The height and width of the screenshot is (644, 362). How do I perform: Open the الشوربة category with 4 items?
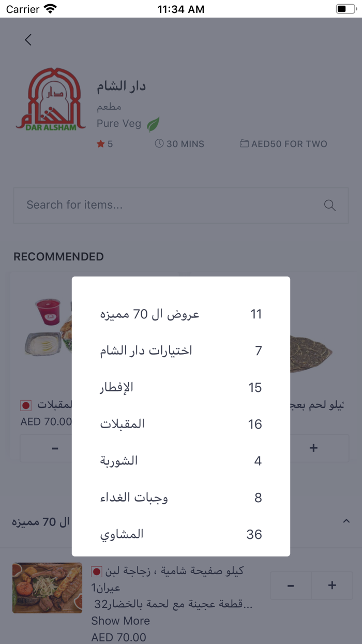click(x=181, y=461)
